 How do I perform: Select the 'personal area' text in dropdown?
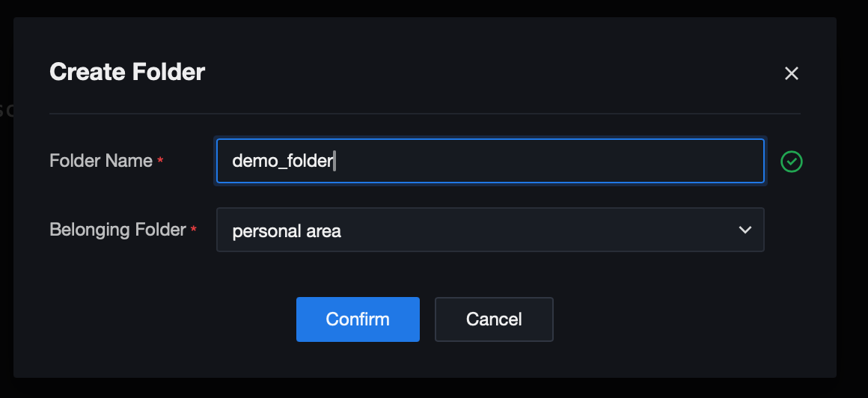coord(287,231)
